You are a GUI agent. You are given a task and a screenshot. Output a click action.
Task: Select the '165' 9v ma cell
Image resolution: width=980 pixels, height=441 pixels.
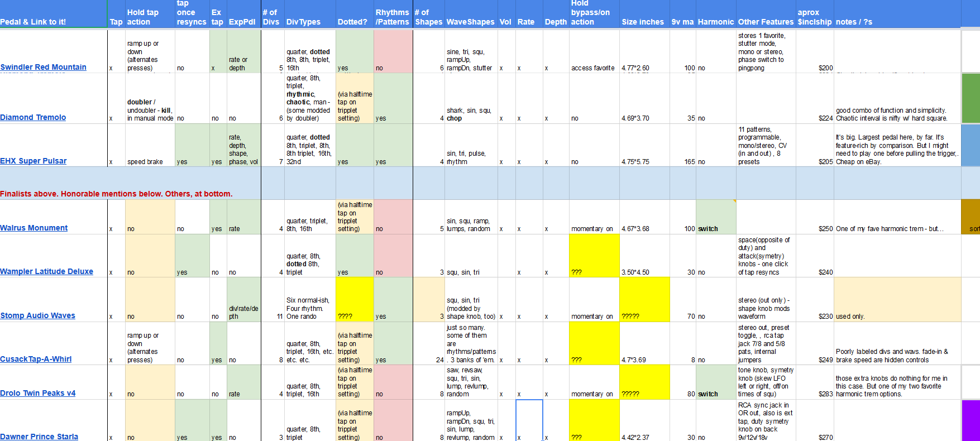pyautogui.click(x=682, y=145)
